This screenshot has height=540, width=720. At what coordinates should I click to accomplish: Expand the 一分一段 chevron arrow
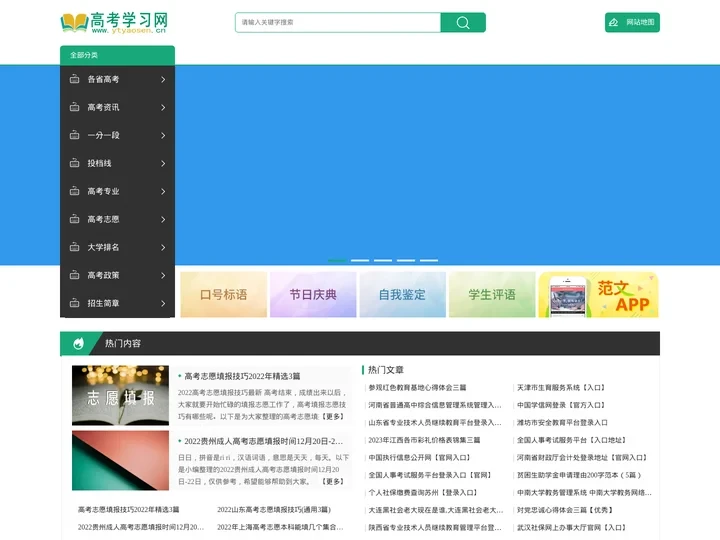[163, 135]
